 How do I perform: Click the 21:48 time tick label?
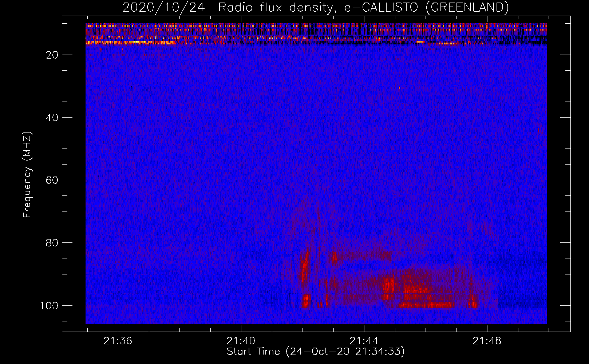(x=487, y=341)
